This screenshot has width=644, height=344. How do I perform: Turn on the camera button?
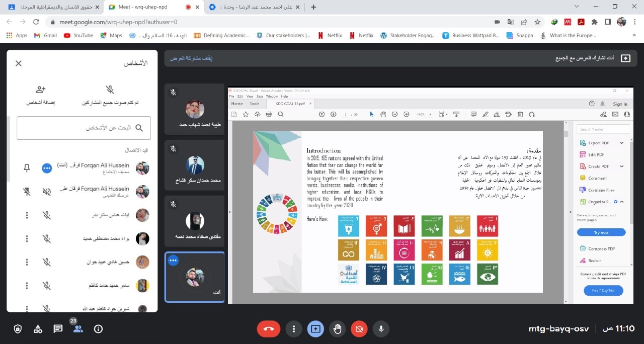click(359, 329)
